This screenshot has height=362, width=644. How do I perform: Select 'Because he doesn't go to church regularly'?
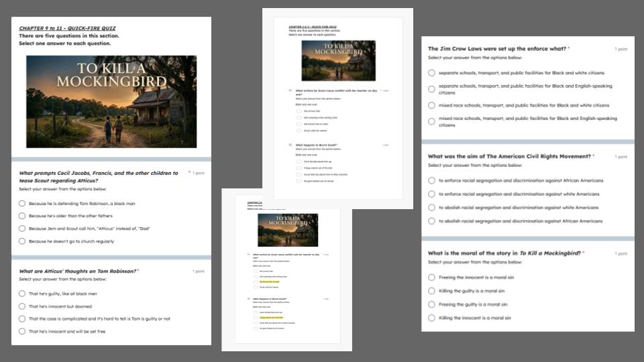(x=22, y=241)
